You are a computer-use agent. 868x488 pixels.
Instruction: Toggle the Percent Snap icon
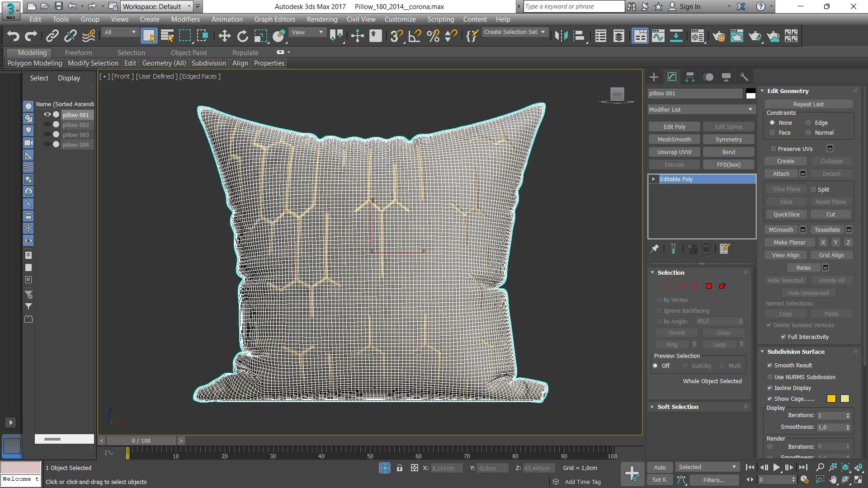(x=433, y=36)
